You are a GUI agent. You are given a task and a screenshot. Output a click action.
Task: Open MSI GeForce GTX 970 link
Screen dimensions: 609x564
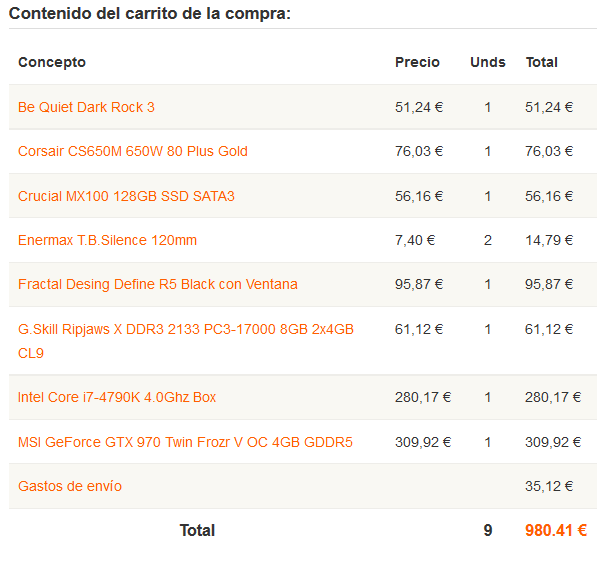point(185,442)
